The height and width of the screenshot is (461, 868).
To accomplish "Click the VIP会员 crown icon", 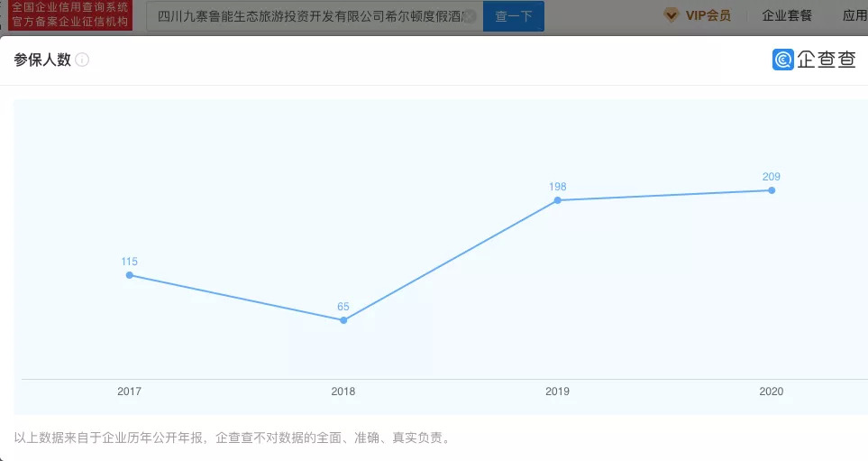I will [671, 15].
